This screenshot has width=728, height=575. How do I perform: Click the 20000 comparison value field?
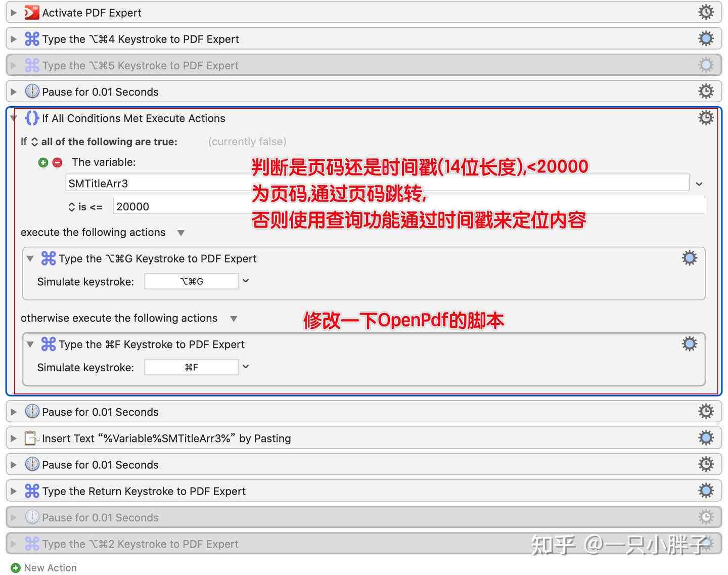pyautogui.click(x=409, y=206)
